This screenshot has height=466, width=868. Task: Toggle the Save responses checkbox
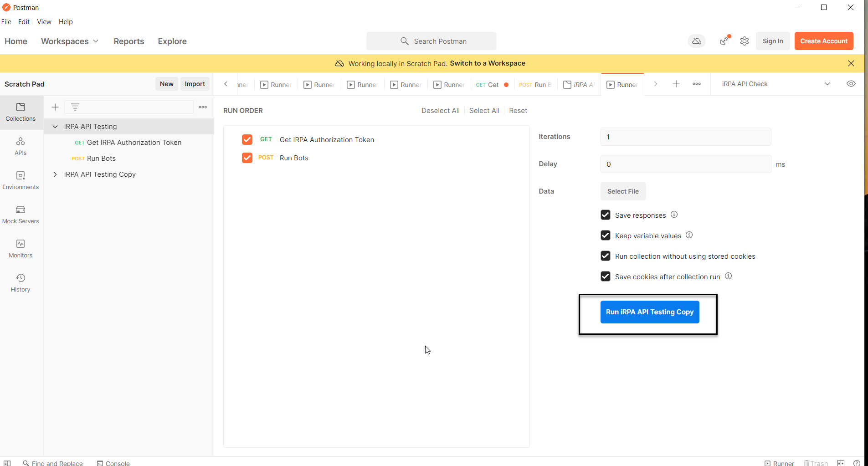(606, 215)
